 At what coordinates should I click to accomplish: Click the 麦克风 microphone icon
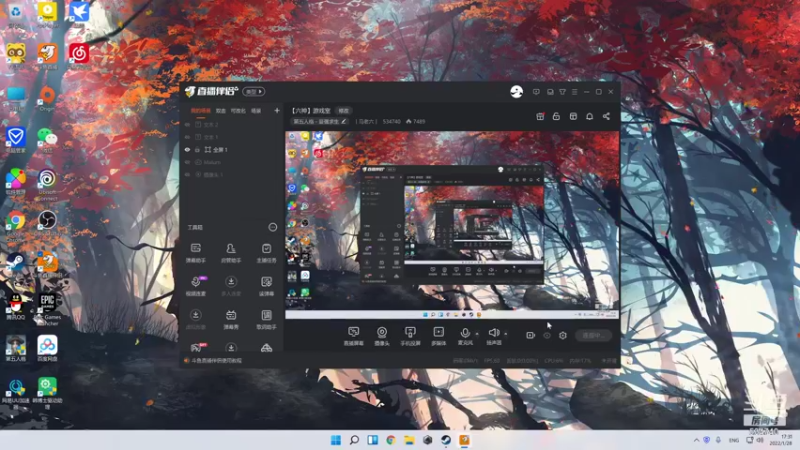(x=465, y=333)
